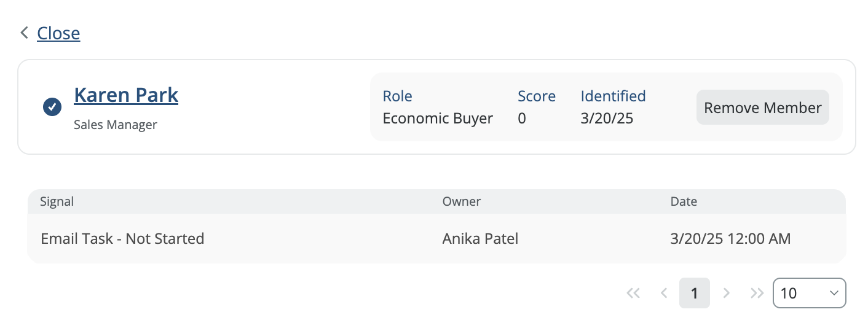Click the 3/20/25 12:00 AM date cell
This screenshot has height=328, width=868.
coord(730,238)
